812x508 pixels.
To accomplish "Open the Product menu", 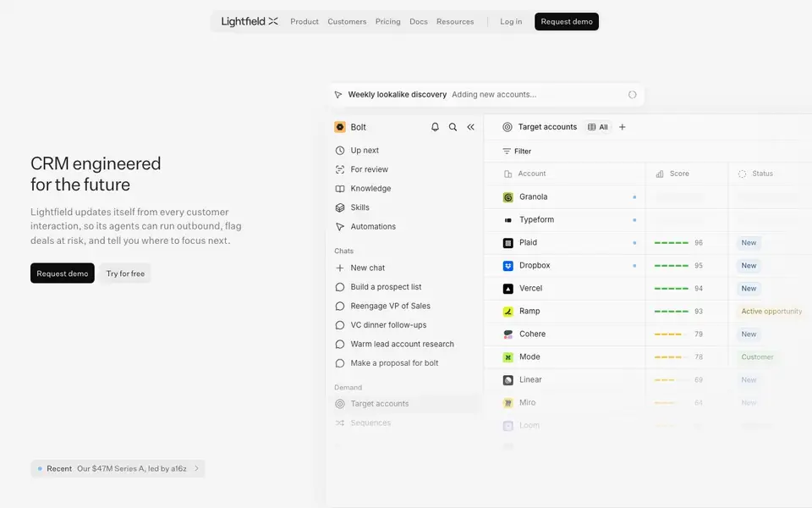I will [304, 22].
